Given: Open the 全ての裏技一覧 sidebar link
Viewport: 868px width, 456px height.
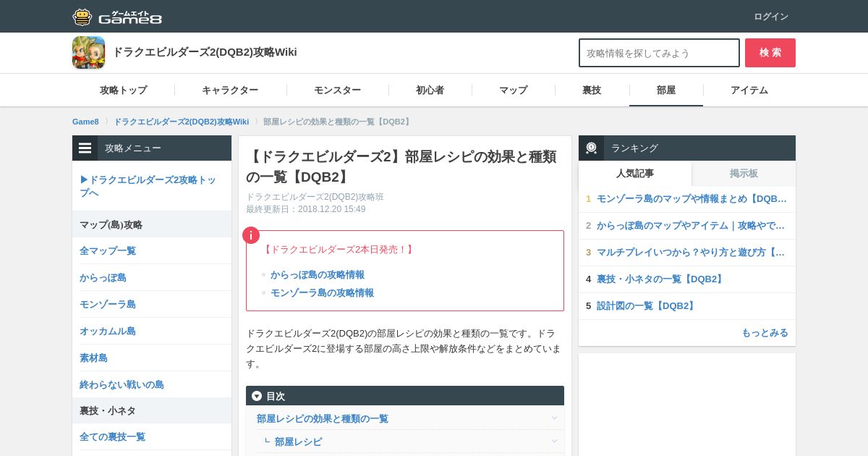Looking at the screenshot, I should coord(112,436).
